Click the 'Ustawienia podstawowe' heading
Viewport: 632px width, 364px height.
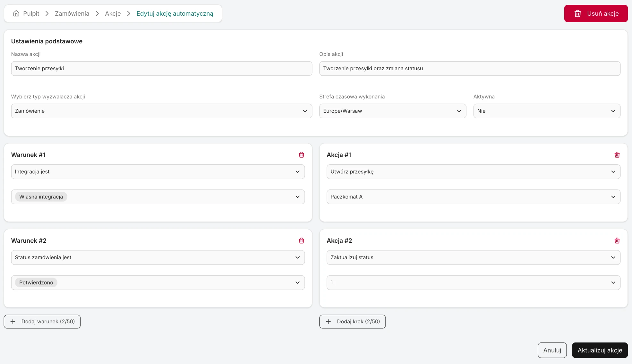pos(47,41)
